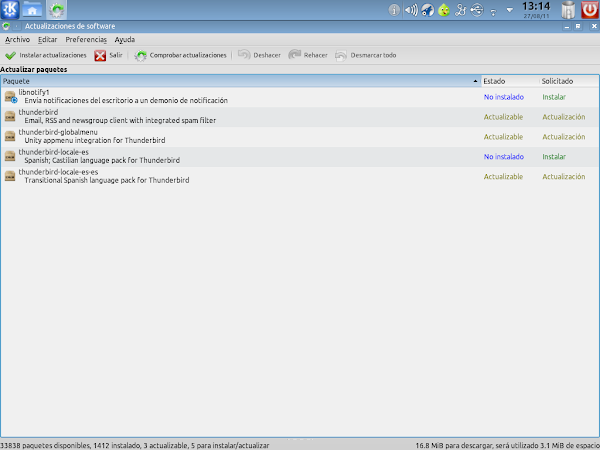
Task: Select the software updater taskbar entry
Action: click(57, 10)
